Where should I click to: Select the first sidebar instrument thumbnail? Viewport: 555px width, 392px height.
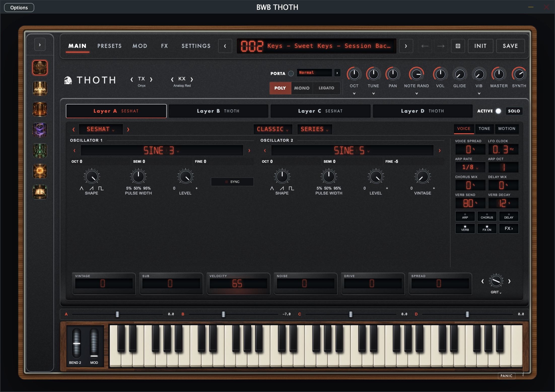click(x=40, y=68)
